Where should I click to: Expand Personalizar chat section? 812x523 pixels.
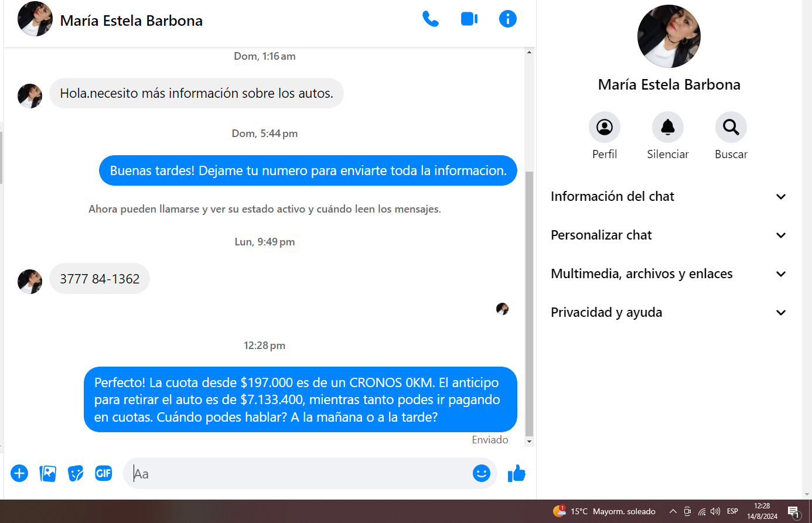click(x=668, y=235)
